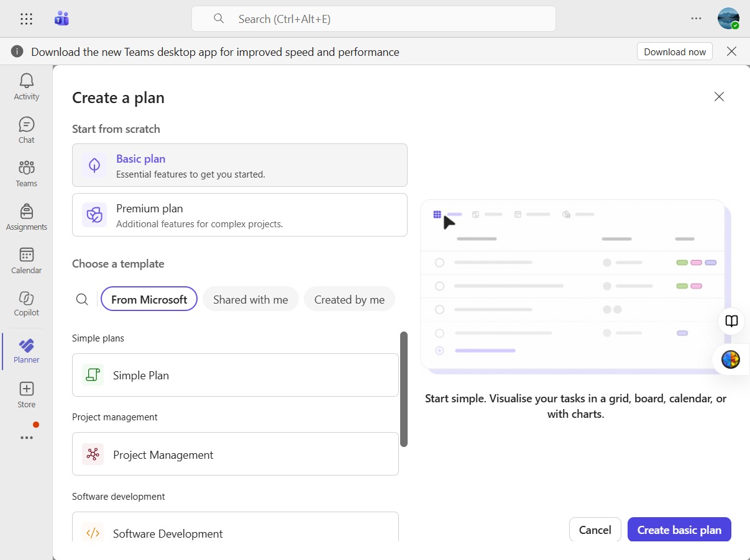Click the 'Create a plan' title
The image size is (750, 560).
pyautogui.click(x=118, y=97)
